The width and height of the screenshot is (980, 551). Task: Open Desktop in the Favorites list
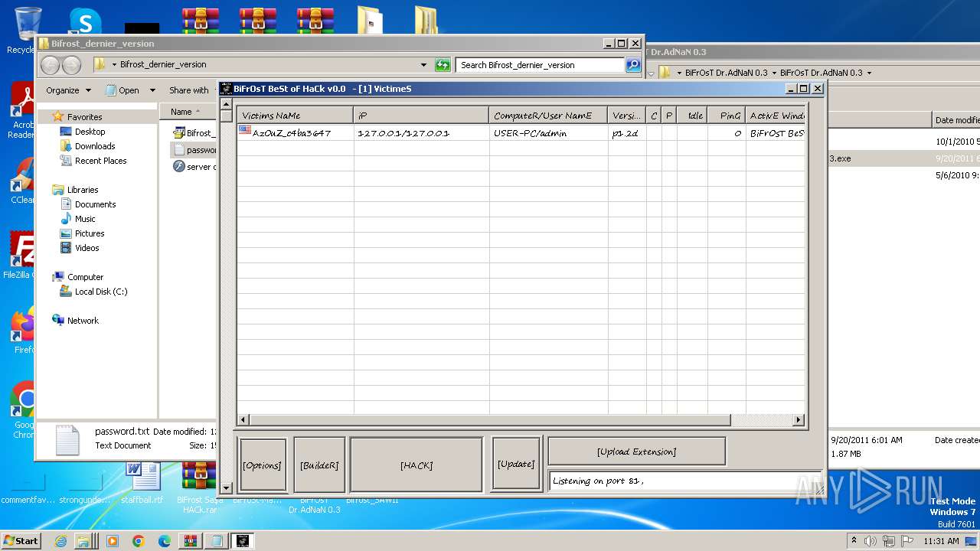[x=90, y=132]
